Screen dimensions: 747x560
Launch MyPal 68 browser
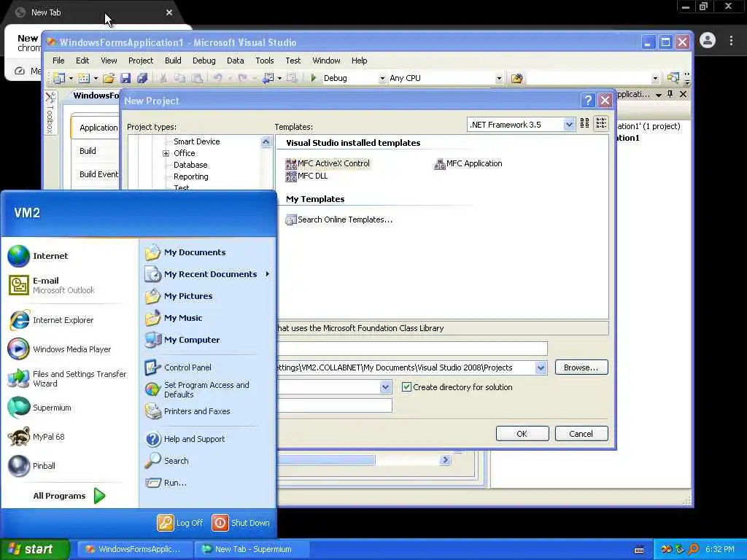(36, 437)
